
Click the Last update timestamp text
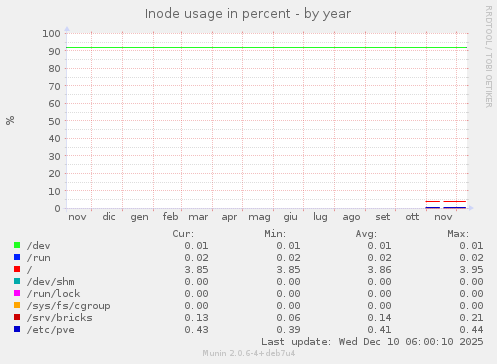(x=372, y=342)
